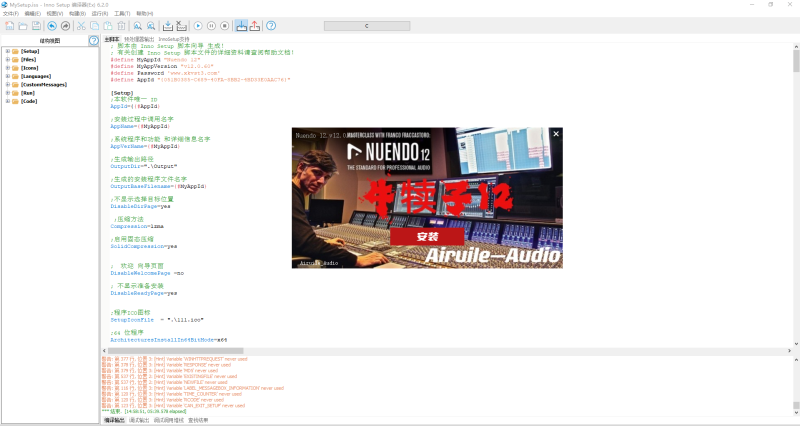The width and height of the screenshot is (800, 426).
Task: Click the red 安装 button in Nuendo installer
Action: click(x=427, y=237)
